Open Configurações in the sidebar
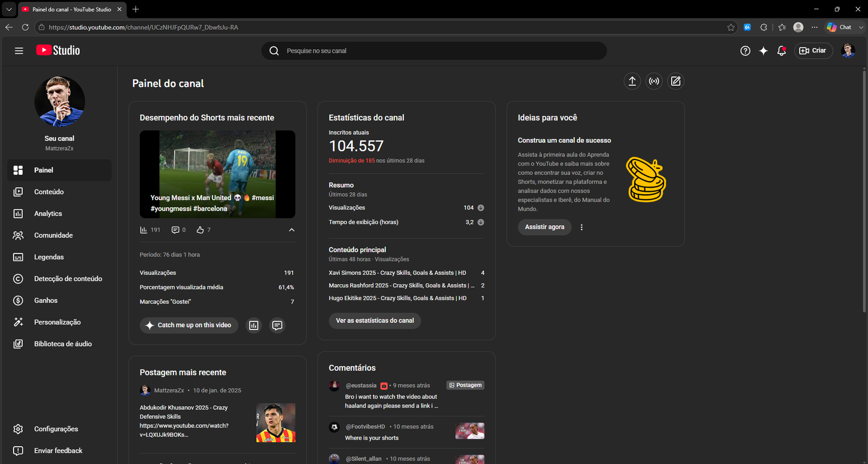868x464 pixels. point(60,429)
